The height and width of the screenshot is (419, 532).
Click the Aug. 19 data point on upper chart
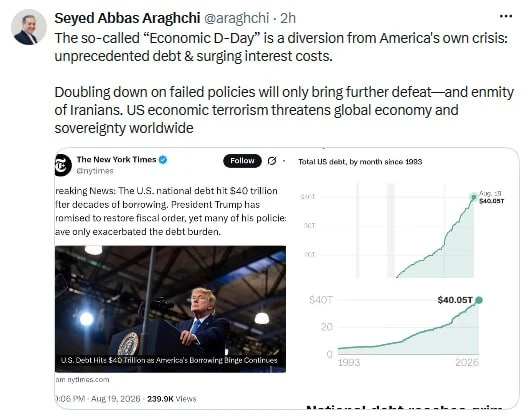tap(474, 197)
